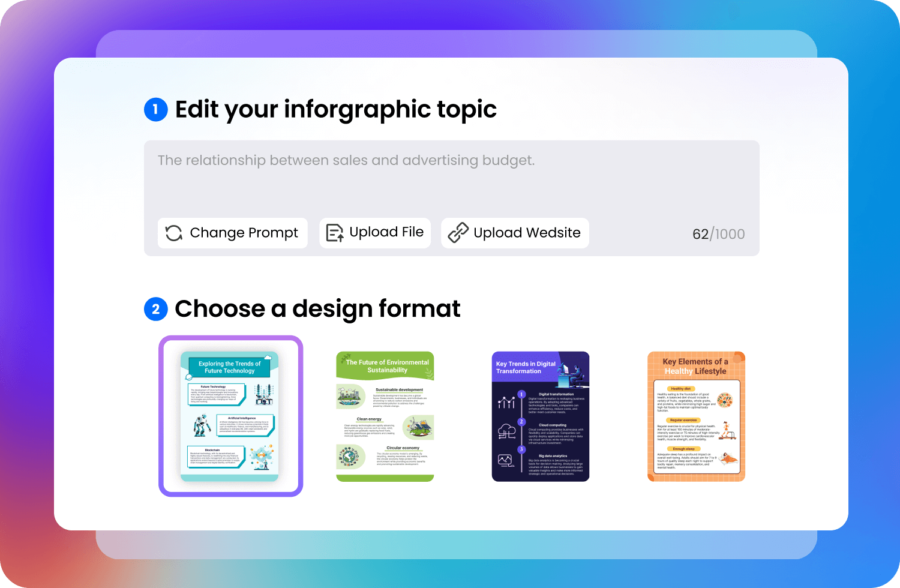
Task: Click the 62/1000 character counter
Action: [x=718, y=234]
